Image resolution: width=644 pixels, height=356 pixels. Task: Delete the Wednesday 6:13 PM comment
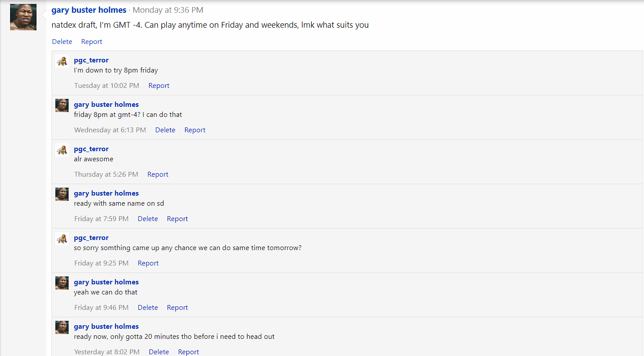click(x=165, y=130)
